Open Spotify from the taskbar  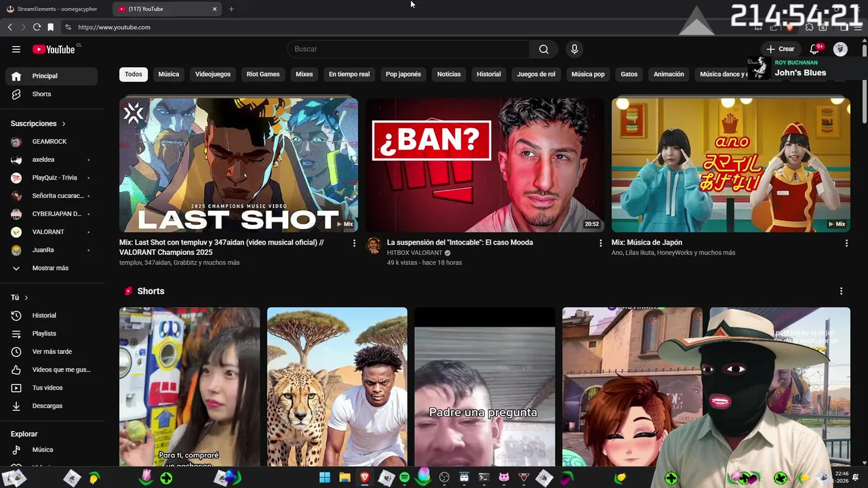tap(404, 478)
